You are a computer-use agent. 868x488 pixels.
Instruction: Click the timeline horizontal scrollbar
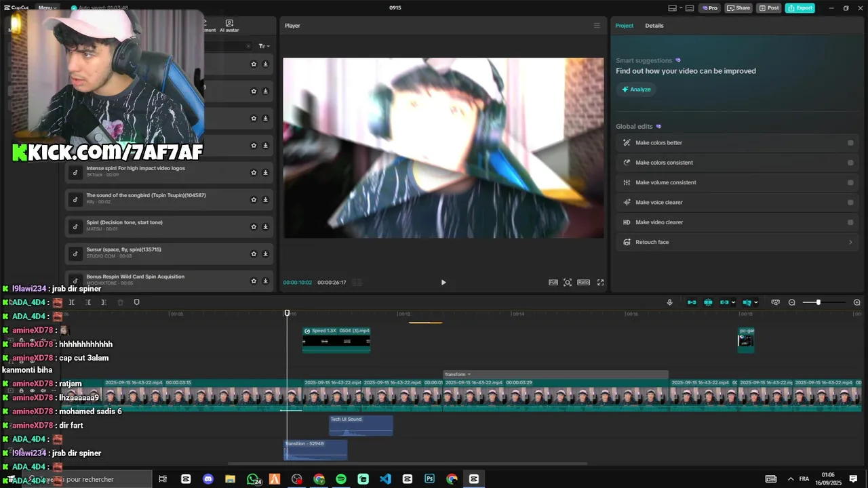point(407,464)
